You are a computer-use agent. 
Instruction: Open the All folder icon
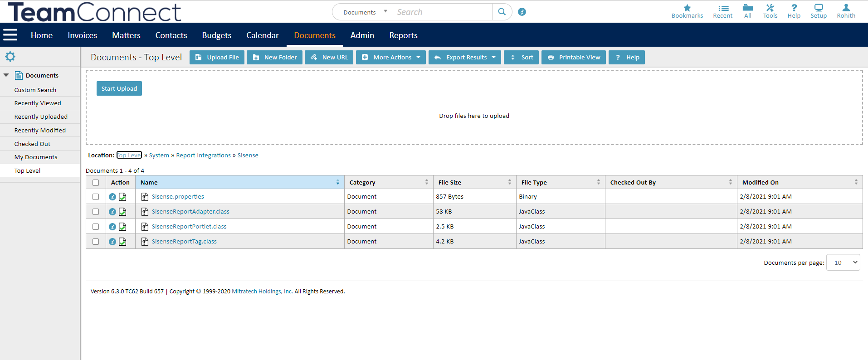[x=748, y=8]
